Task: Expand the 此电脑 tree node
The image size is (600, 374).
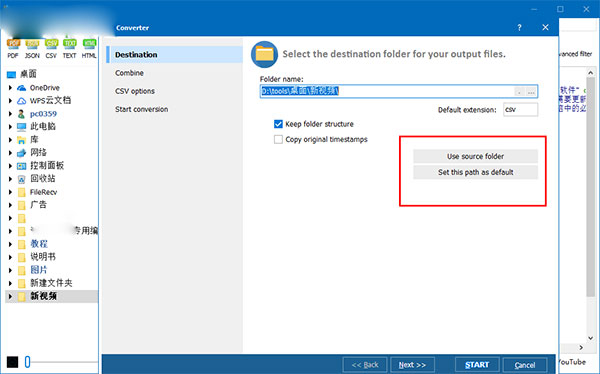Action: click(10, 126)
